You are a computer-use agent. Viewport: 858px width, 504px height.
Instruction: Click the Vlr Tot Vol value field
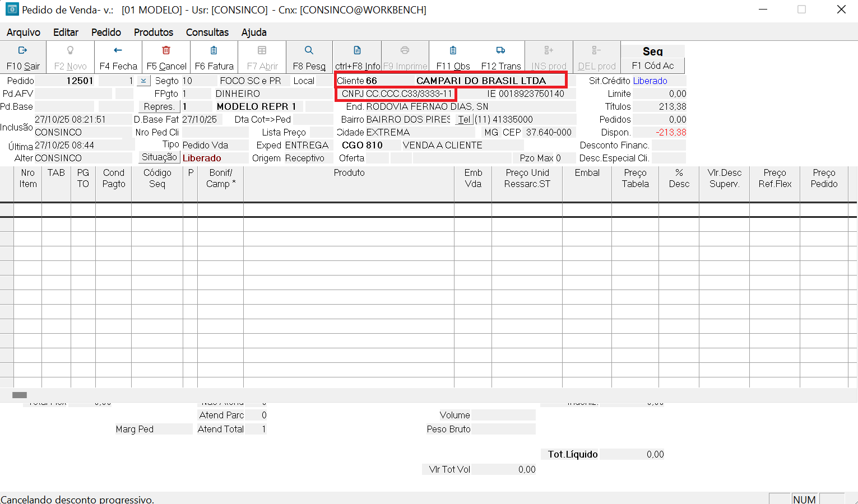pyautogui.click(x=504, y=469)
